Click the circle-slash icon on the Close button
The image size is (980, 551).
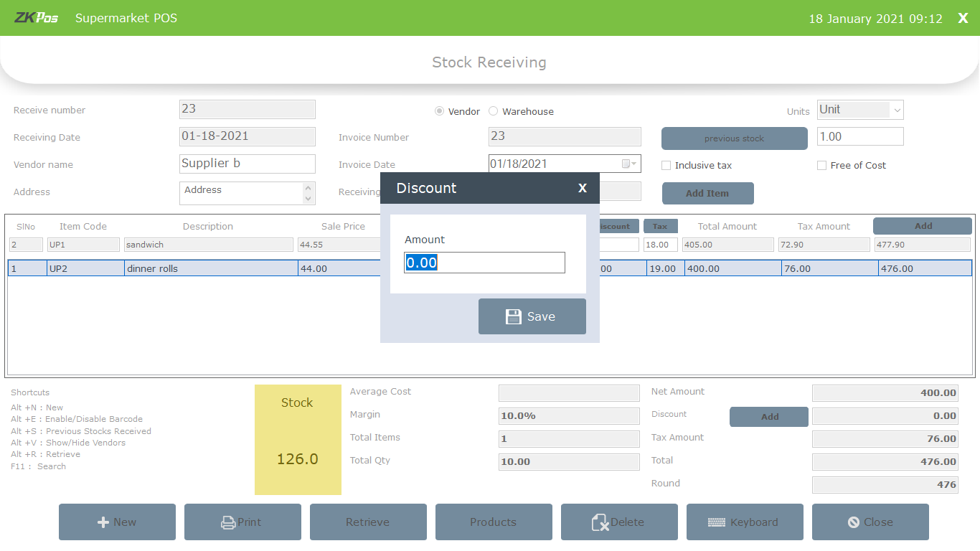click(854, 522)
